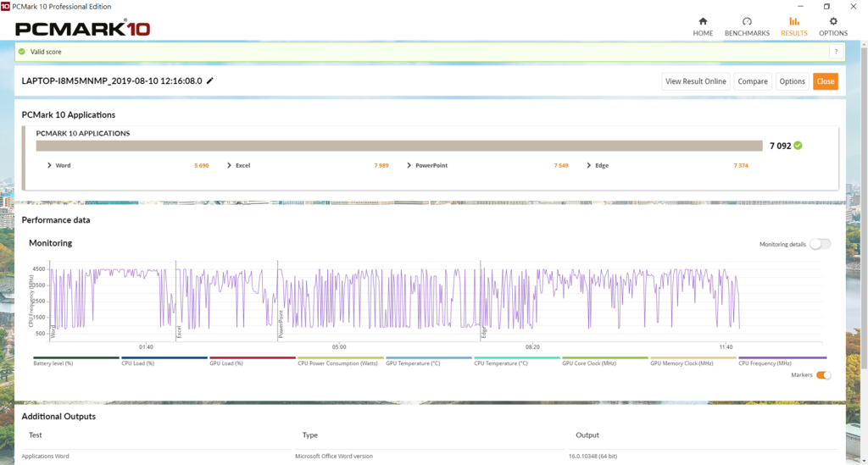Click the Word score 5 690

(x=202, y=165)
